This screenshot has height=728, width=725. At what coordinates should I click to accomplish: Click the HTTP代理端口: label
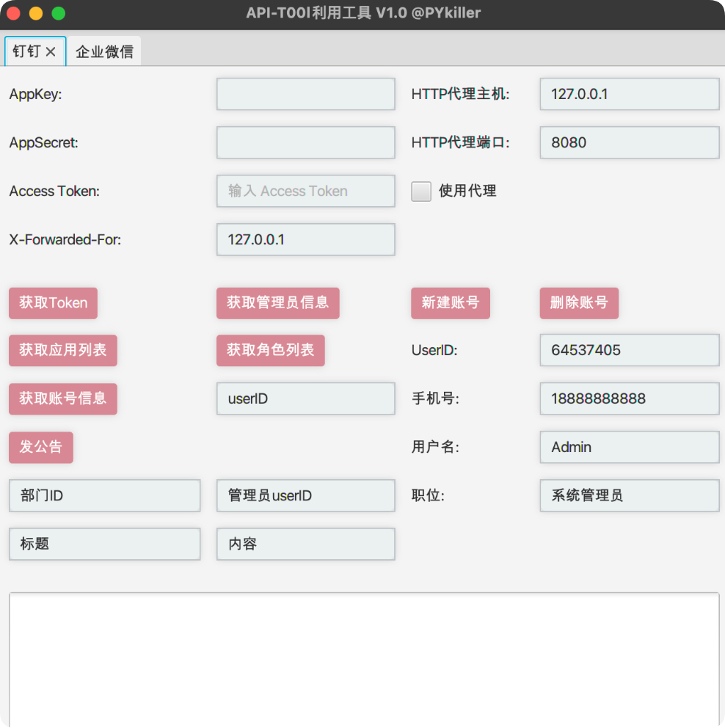click(460, 142)
